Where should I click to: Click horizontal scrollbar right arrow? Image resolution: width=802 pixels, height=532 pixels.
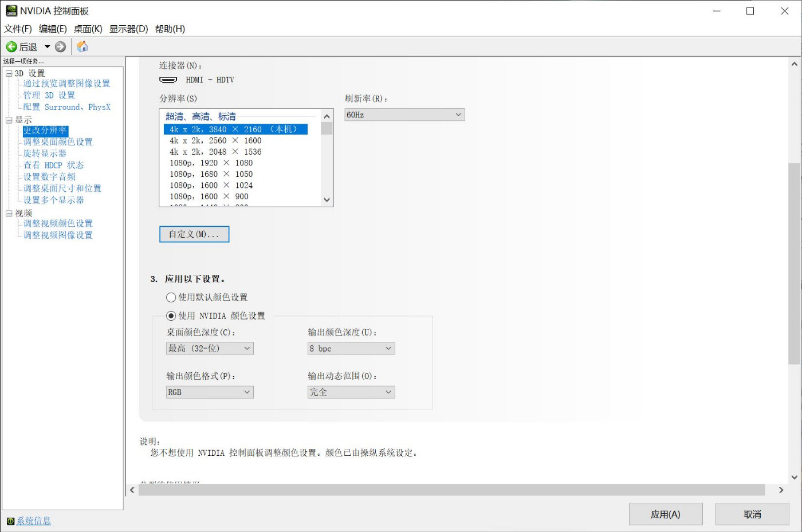click(781, 490)
